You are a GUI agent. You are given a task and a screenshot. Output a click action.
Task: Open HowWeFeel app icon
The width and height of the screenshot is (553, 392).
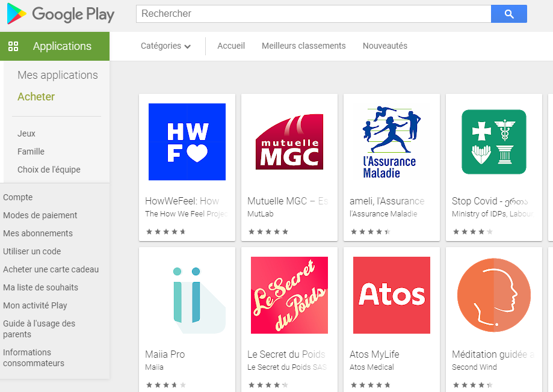click(x=187, y=142)
